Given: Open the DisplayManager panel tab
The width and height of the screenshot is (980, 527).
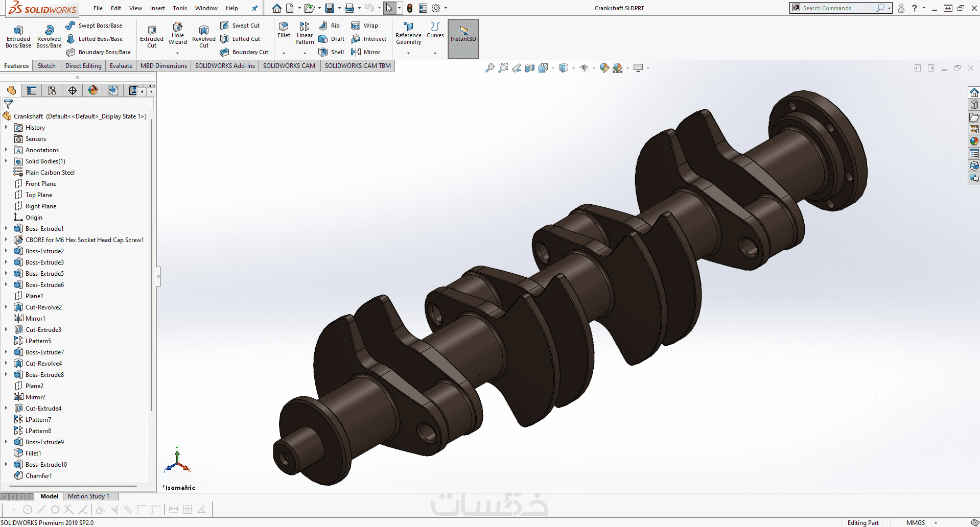Looking at the screenshot, I should pos(93,90).
